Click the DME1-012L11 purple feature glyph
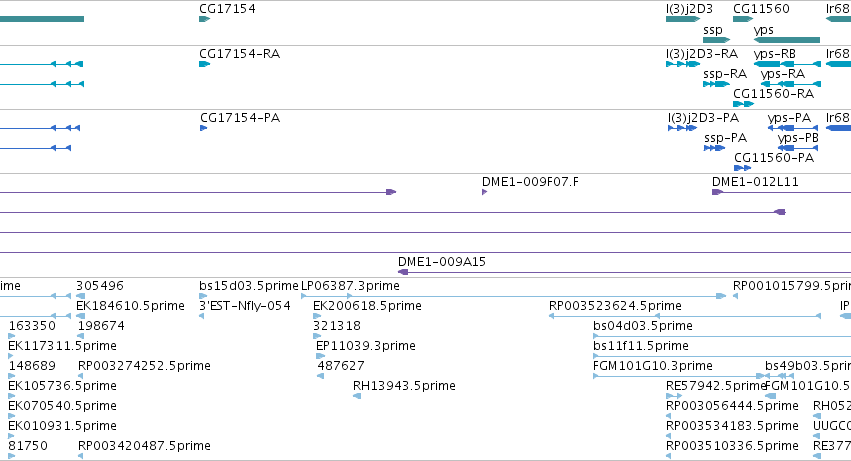 (x=717, y=192)
